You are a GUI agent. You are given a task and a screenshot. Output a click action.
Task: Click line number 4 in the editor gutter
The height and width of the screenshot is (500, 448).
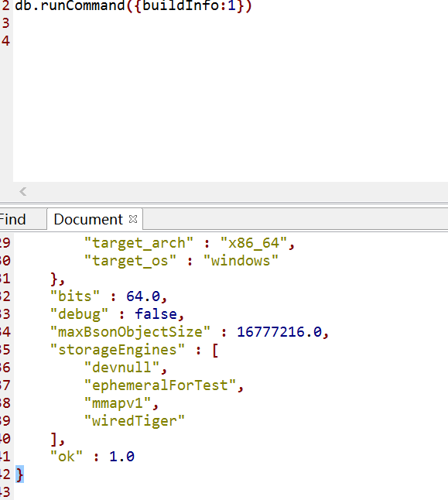point(5,40)
